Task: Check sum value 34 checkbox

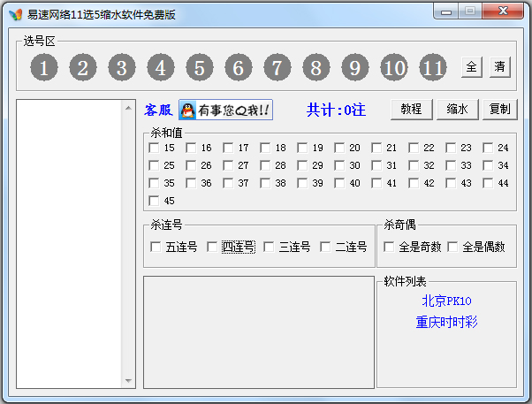Action: (x=488, y=165)
